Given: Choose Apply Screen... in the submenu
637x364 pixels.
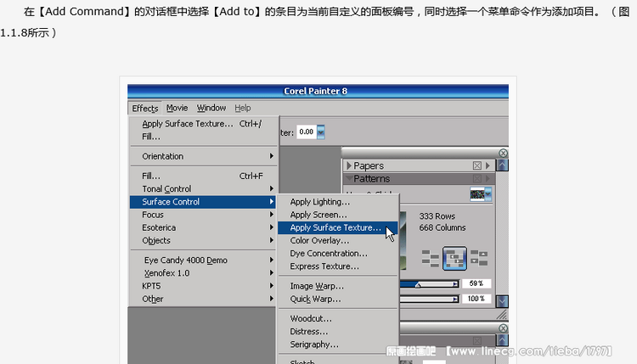Looking at the screenshot, I should tap(338, 215).
